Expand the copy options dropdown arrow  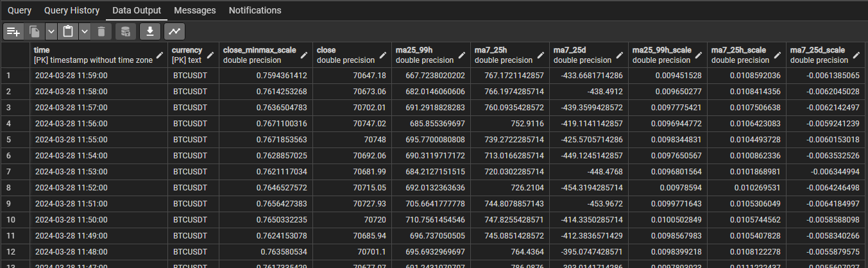(51, 31)
